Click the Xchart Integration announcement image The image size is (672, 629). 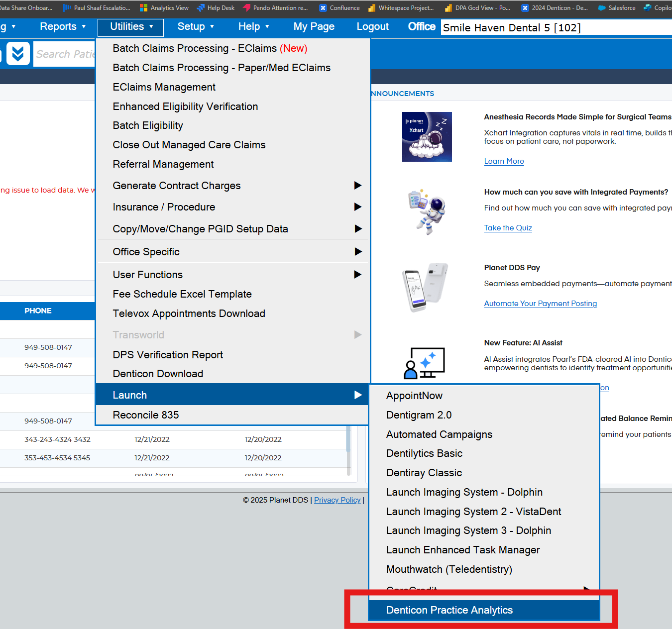(x=427, y=137)
